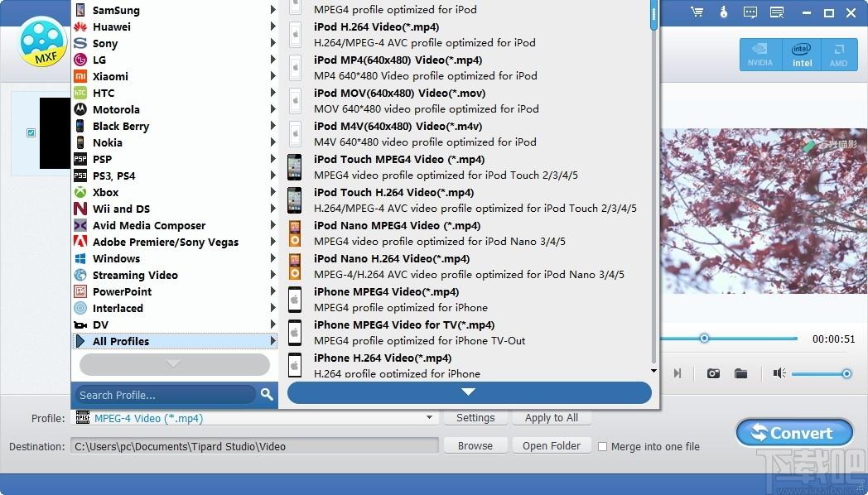Open the Profile dropdown arrow
The height and width of the screenshot is (495, 868).
[x=429, y=417]
